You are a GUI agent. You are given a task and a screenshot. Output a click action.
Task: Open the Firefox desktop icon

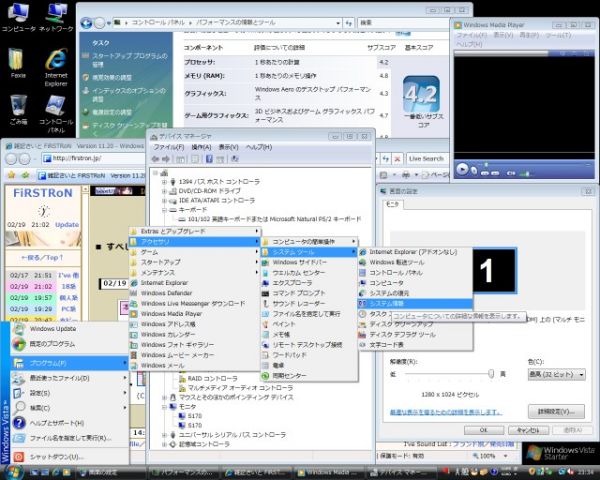(18, 59)
